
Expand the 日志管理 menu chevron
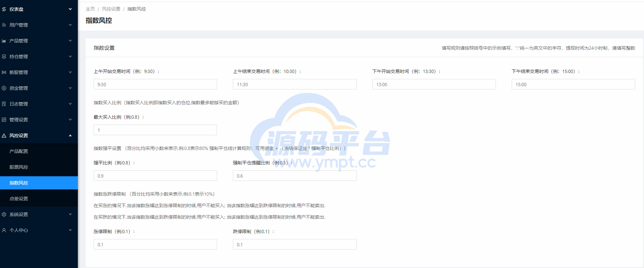click(70, 104)
